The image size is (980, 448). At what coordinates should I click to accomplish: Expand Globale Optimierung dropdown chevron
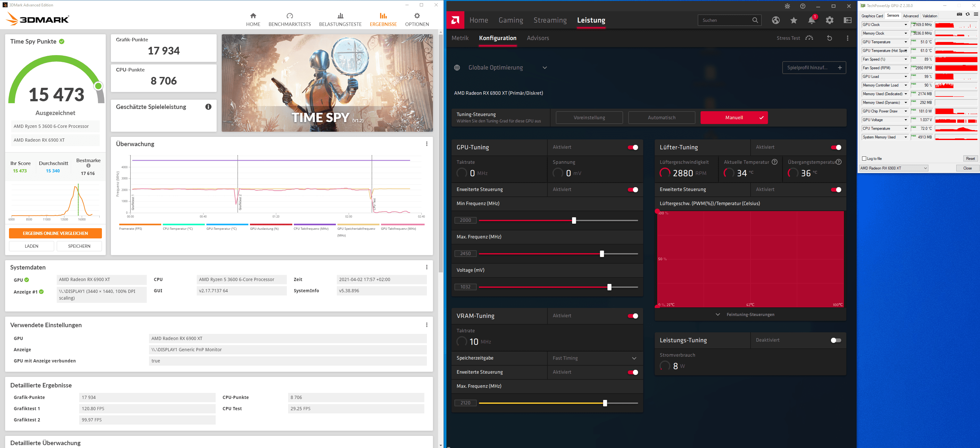544,68
